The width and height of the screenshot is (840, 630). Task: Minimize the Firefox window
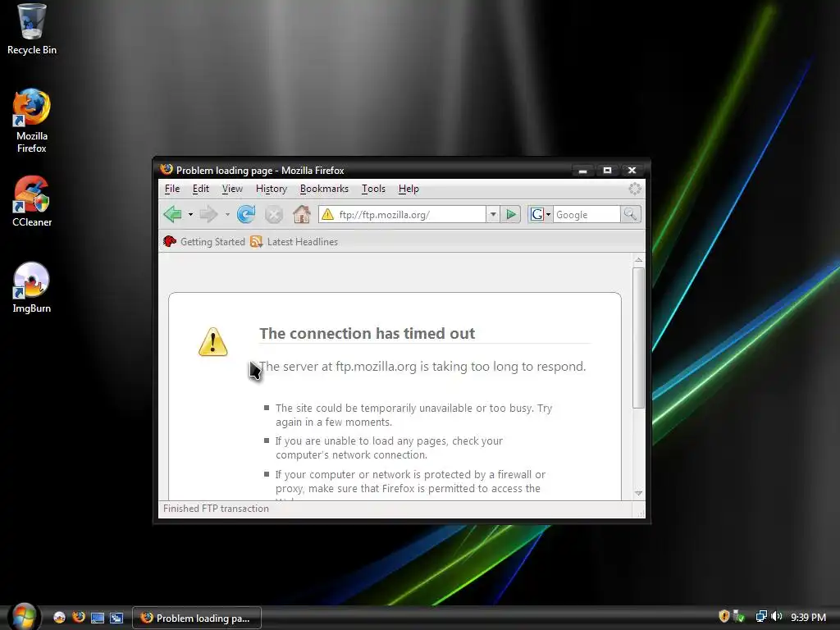coord(583,171)
